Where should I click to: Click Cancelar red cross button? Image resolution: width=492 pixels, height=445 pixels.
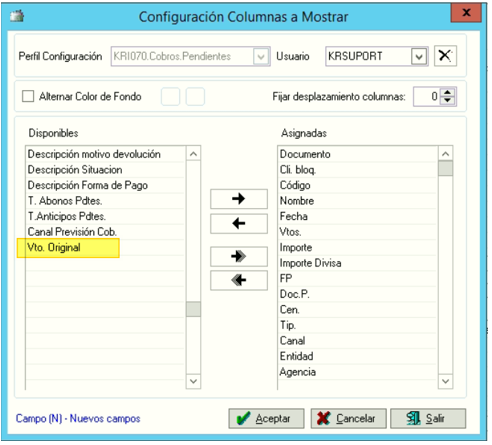pyautogui.click(x=348, y=418)
